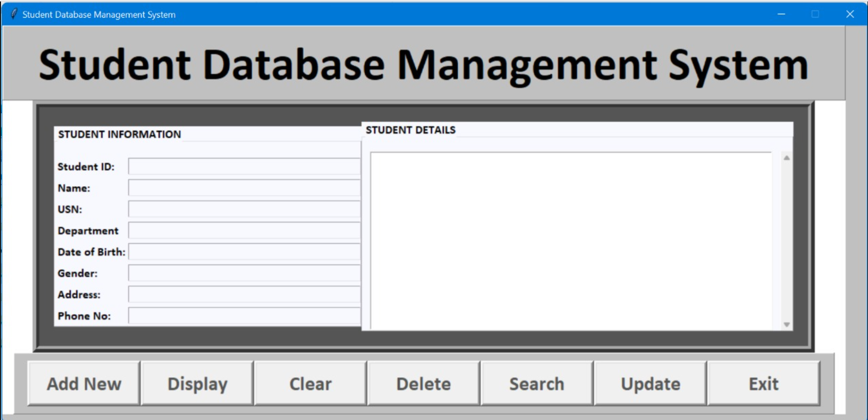The width and height of the screenshot is (868, 420).
Task: Click the 'STUDENT INFORMATION' frame label
Action: tap(120, 134)
